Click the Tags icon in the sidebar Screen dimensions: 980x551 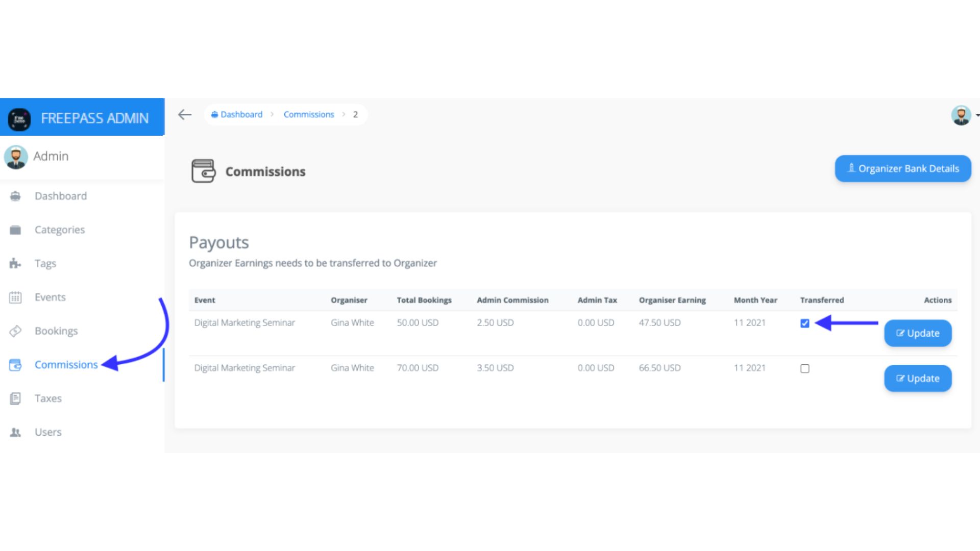15,263
